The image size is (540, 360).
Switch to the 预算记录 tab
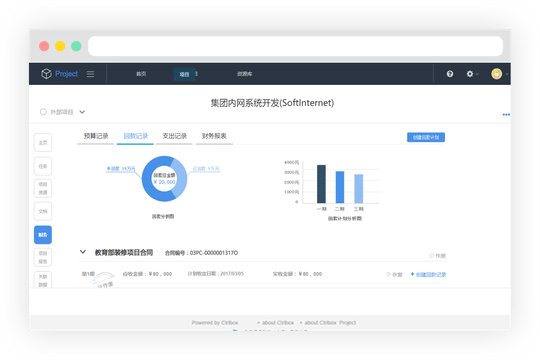pos(96,136)
